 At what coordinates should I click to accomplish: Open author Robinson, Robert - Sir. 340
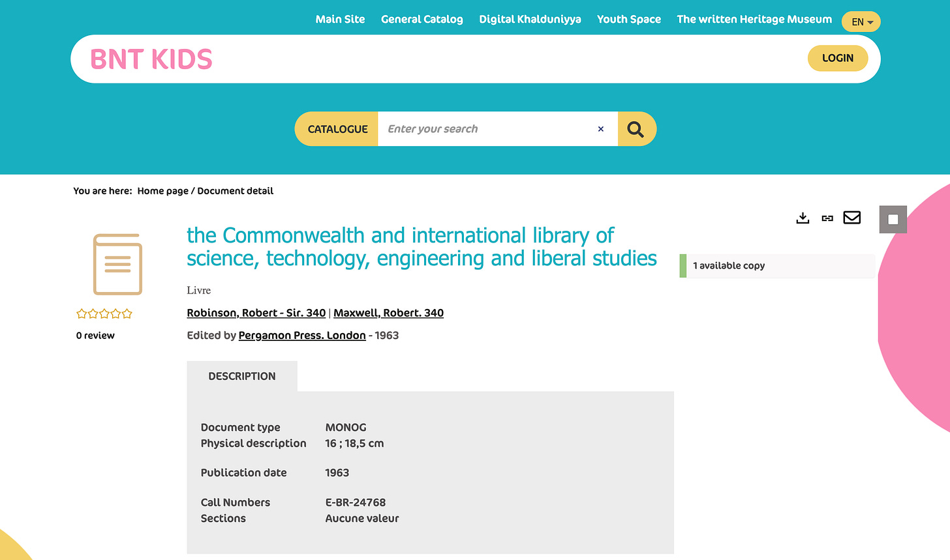pyautogui.click(x=256, y=313)
